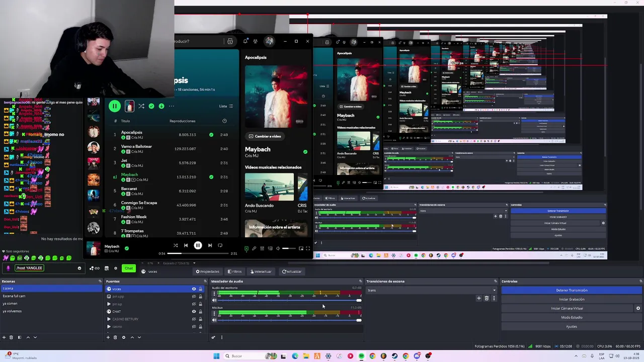Image resolution: width=644 pixels, height=362 pixels.
Task: Add a new scene with plus icon
Action: (4, 337)
